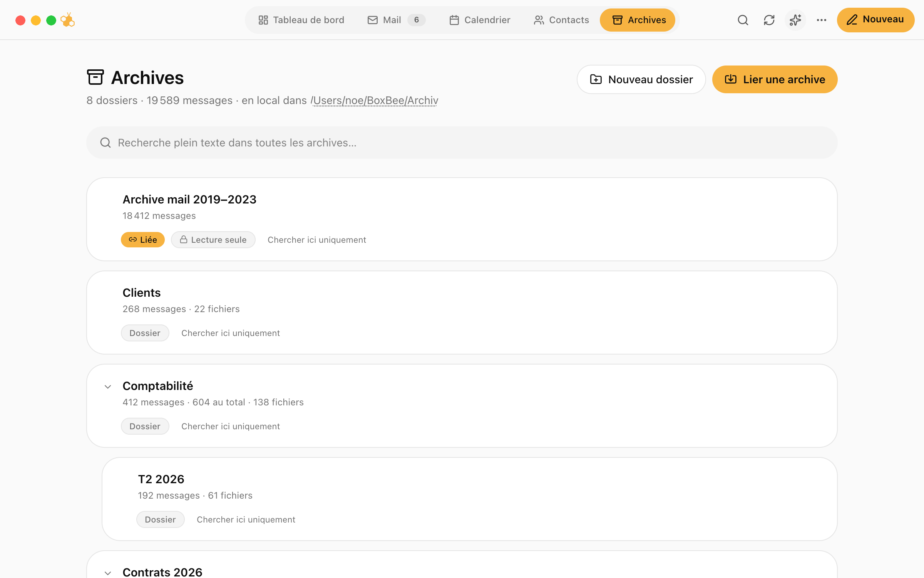Open the Comptabilité folder title
Screen dimensions: 924x578
tap(158, 386)
